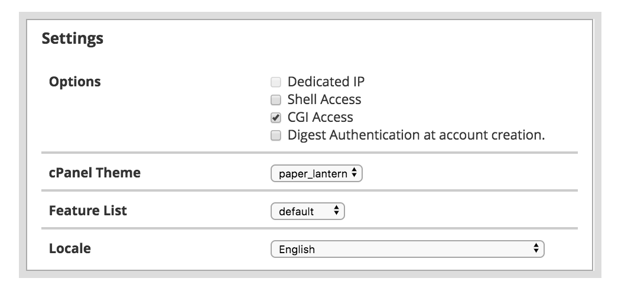The height and width of the screenshot is (291, 644).
Task: Click the "Feature List" row label
Action: tap(88, 211)
